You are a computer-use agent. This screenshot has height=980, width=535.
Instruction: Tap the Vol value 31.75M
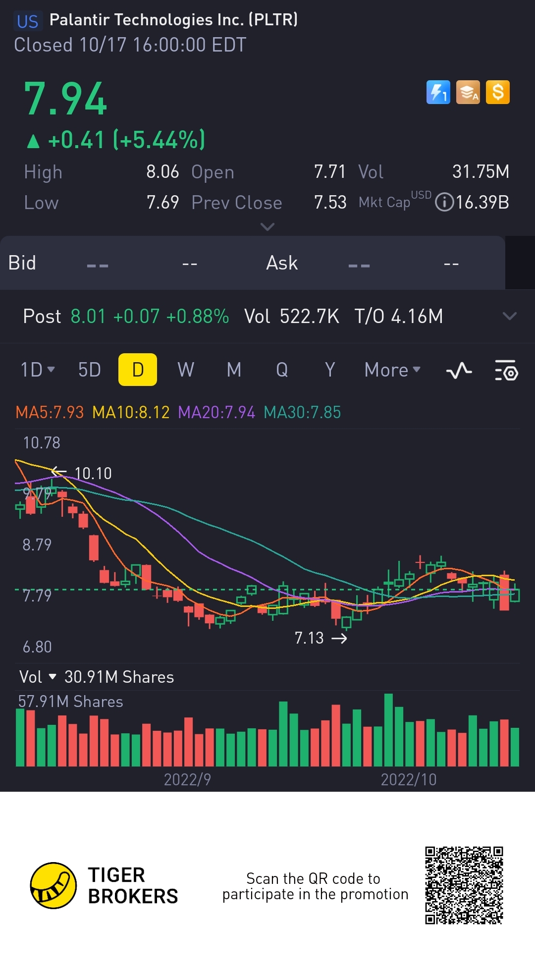coord(481,171)
